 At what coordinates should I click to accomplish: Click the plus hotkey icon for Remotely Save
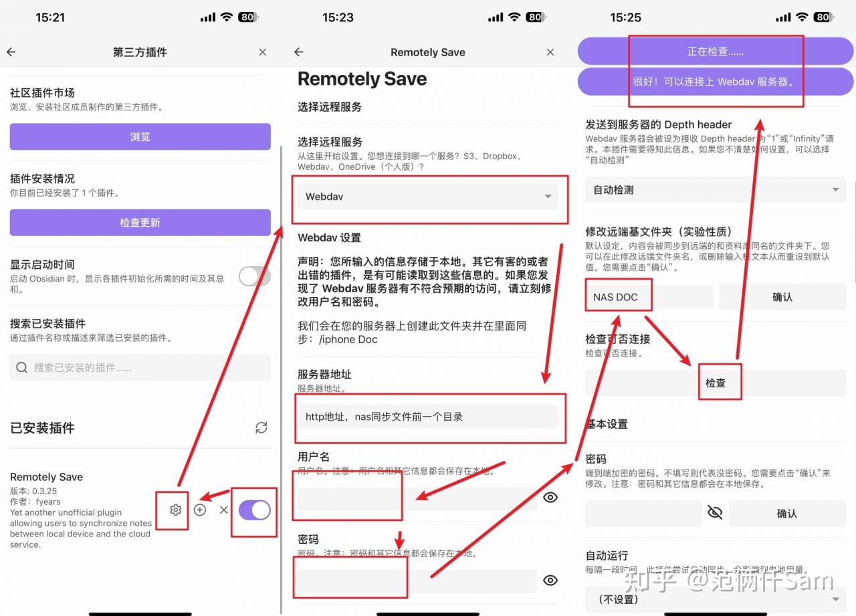[200, 510]
